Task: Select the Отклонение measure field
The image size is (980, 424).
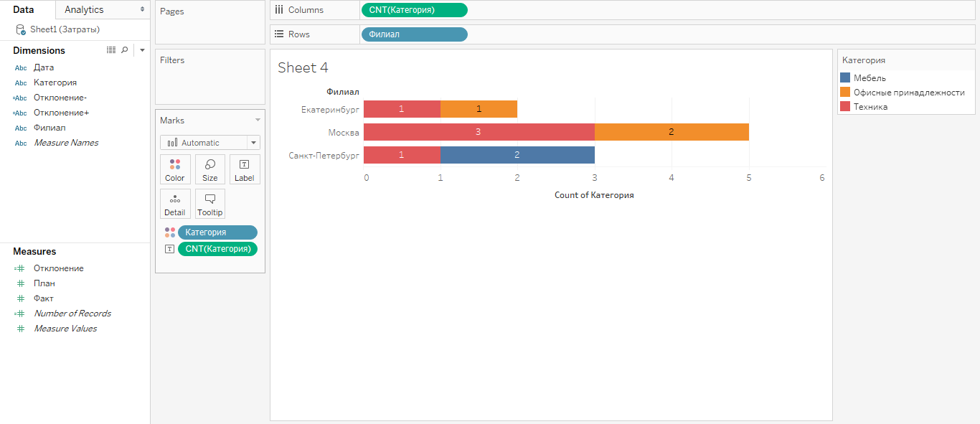Action: pyautogui.click(x=58, y=268)
